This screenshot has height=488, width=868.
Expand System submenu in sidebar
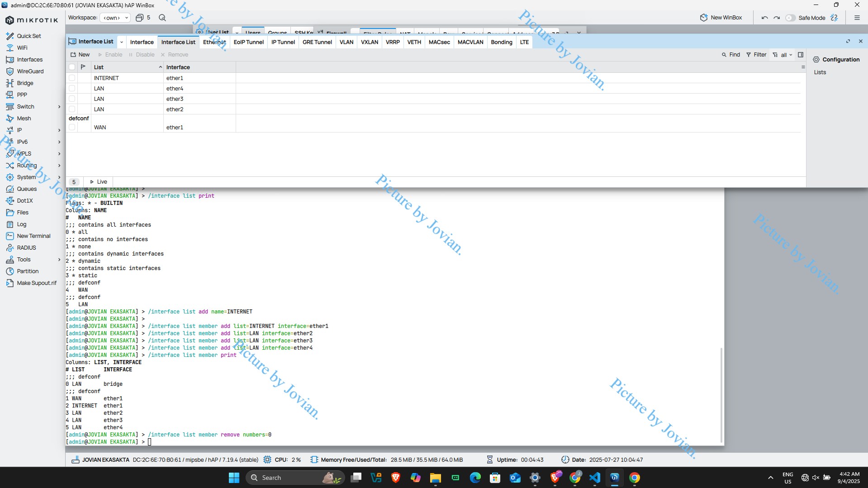tap(59, 177)
